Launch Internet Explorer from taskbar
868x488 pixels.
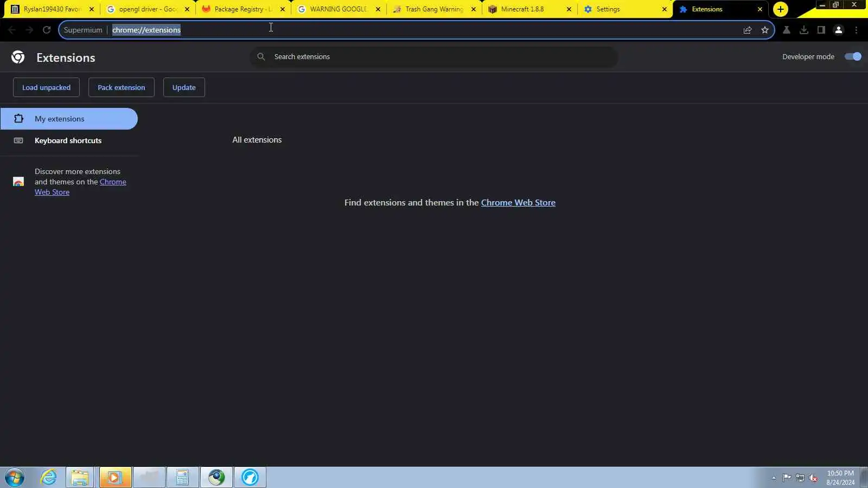click(49, 477)
